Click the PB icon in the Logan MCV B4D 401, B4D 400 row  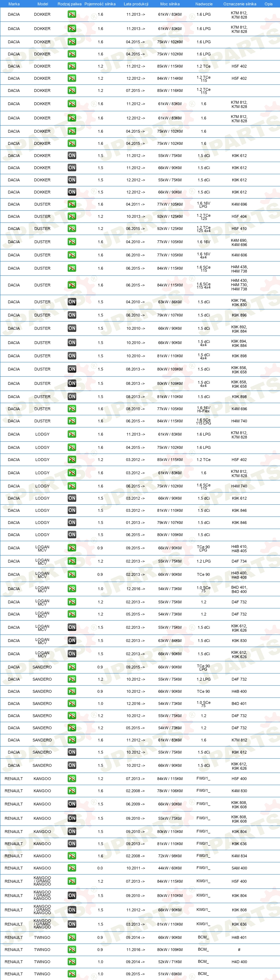(72, 589)
